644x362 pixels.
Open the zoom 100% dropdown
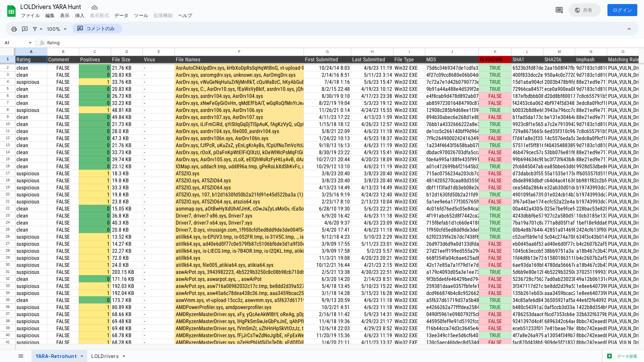click(57, 29)
